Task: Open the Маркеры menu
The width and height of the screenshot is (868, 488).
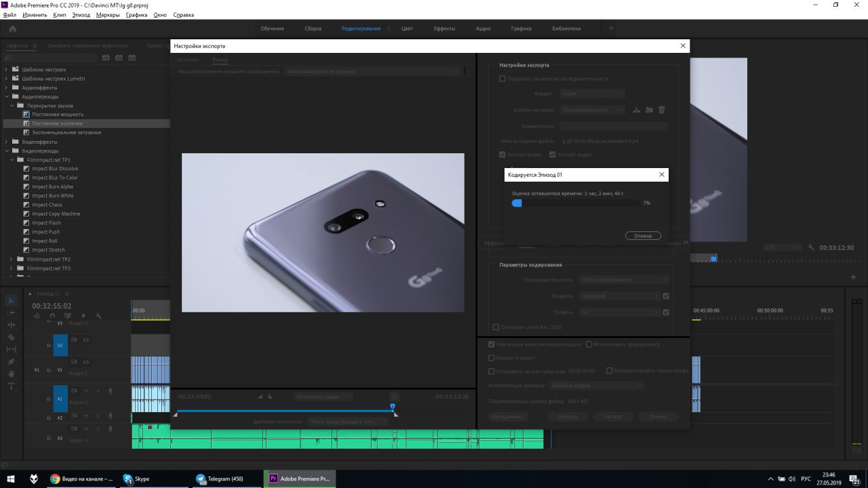Action: tap(108, 14)
